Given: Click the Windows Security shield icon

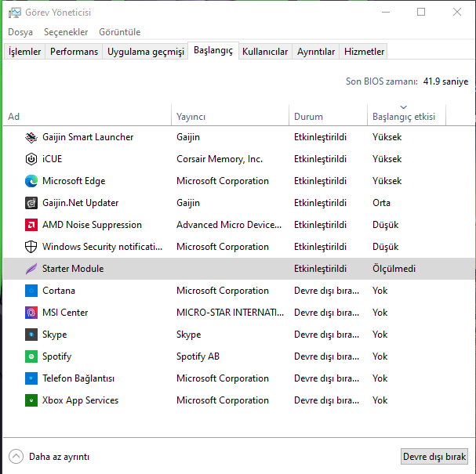Looking at the screenshot, I should pyautogui.click(x=31, y=247).
